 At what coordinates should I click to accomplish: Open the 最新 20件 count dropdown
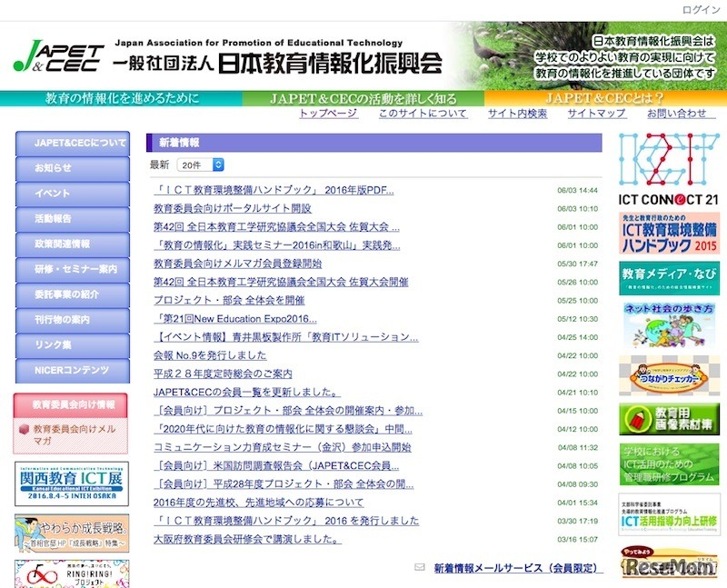click(x=200, y=164)
